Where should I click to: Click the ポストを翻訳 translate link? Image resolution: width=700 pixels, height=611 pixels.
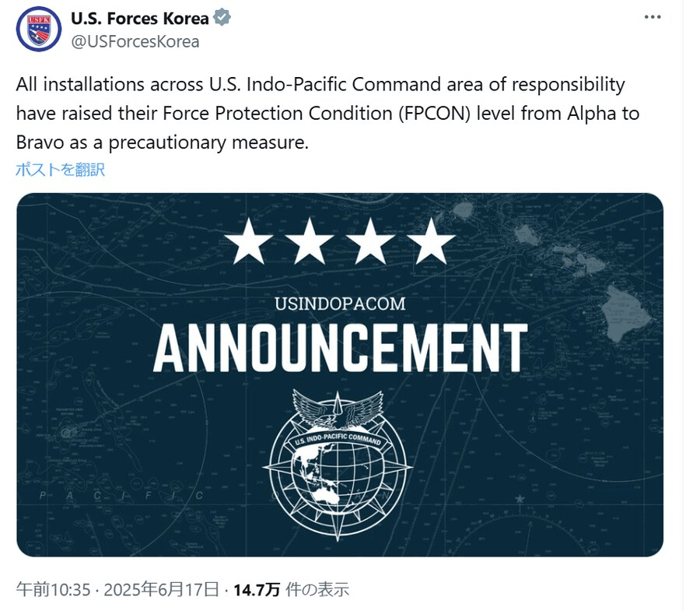coord(60,169)
